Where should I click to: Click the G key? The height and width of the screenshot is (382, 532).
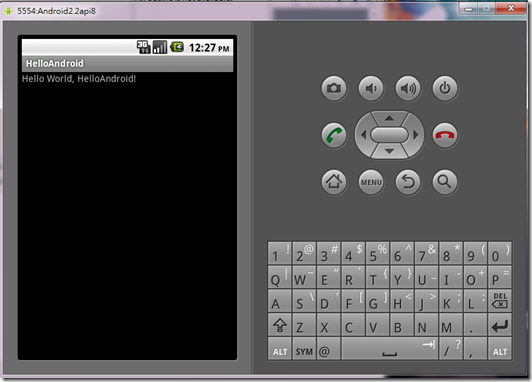[x=377, y=301]
